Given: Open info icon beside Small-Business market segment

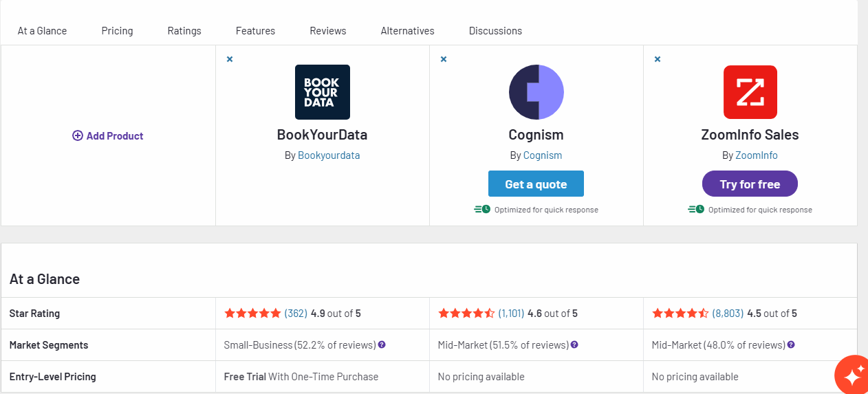Looking at the screenshot, I should (382, 344).
